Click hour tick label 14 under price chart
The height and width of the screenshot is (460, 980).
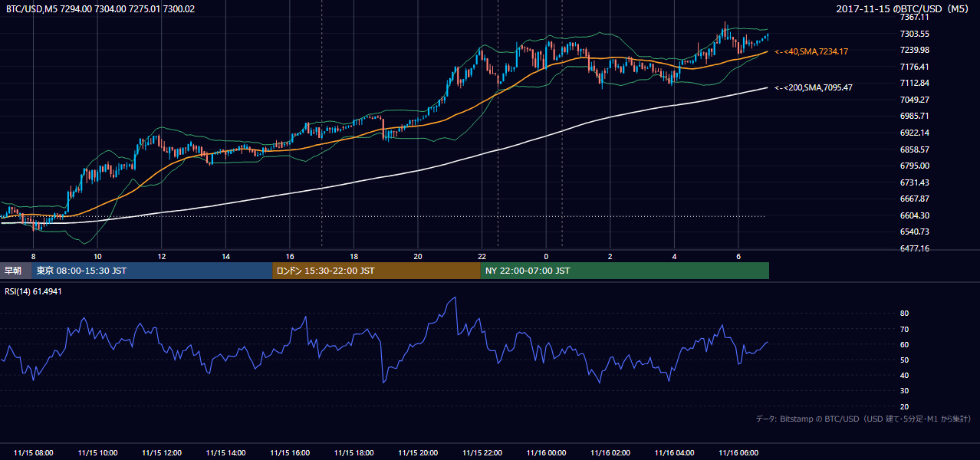[225, 256]
